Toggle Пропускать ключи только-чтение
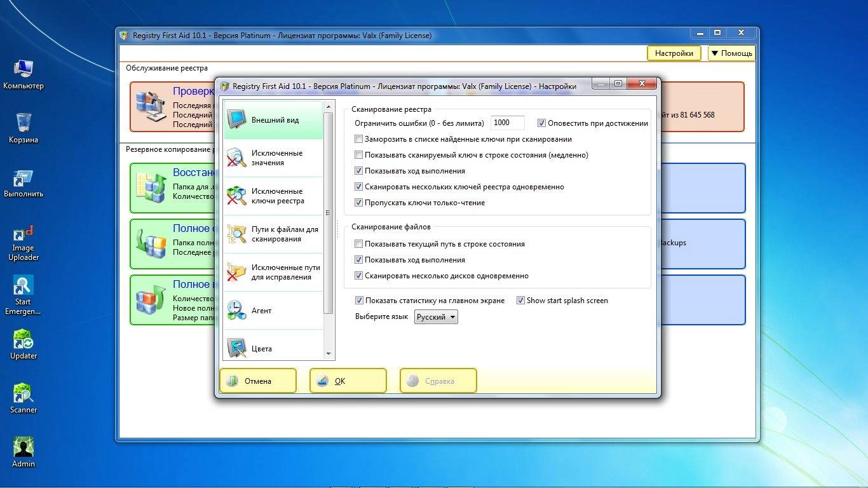Image resolution: width=868 pixels, height=488 pixels. coord(359,203)
